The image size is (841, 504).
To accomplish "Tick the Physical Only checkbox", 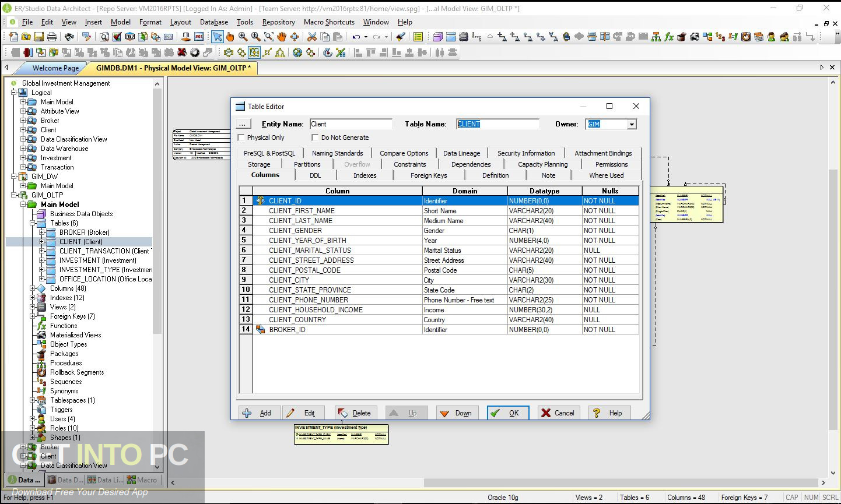I will (x=241, y=138).
